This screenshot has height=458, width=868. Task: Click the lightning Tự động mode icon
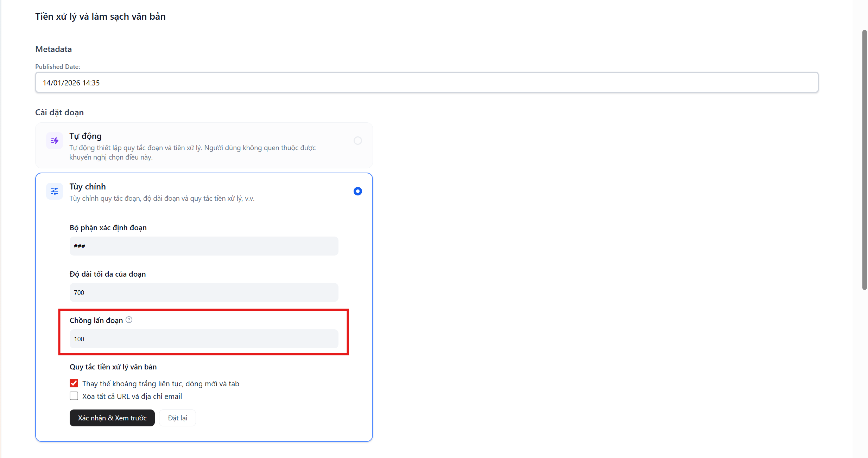[55, 141]
